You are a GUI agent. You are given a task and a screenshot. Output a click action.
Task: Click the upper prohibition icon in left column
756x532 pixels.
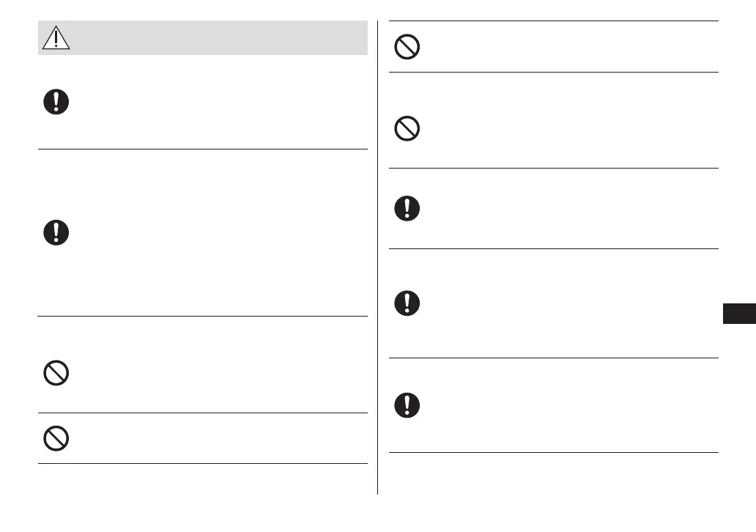[x=56, y=374]
